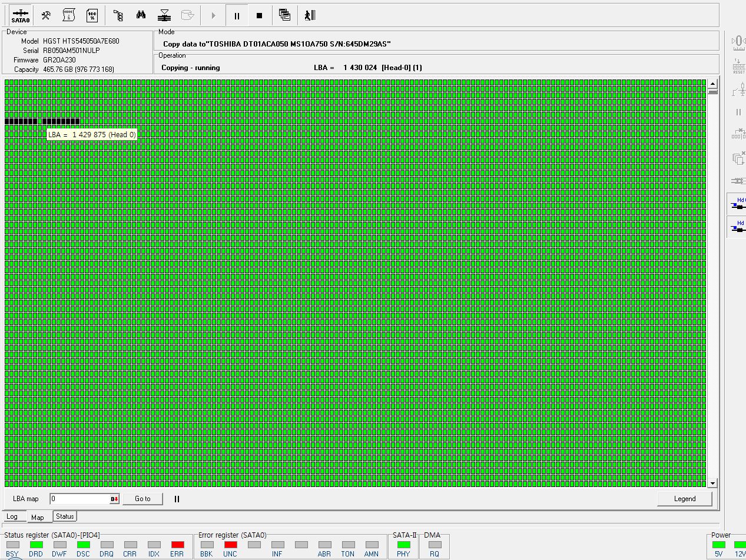The image size is (746, 560).
Task: Stop the running copy task
Action: (x=259, y=16)
